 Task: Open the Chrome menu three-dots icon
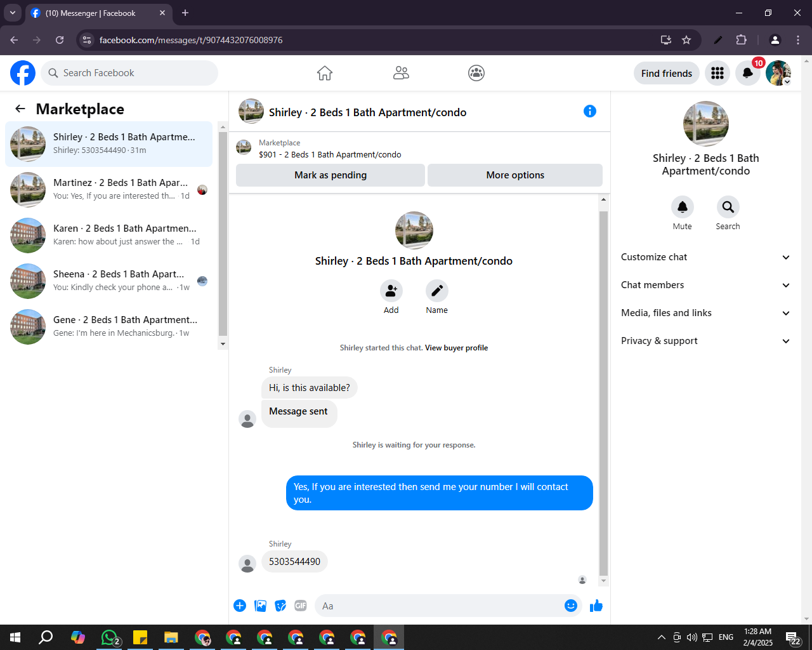click(x=798, y=40)
